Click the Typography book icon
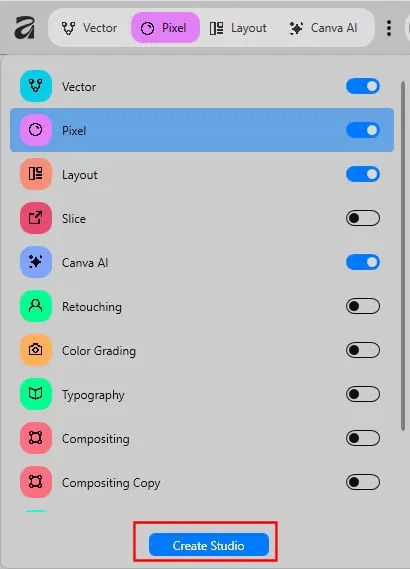This screenshot has height=569, width=410. (x=36, y=394)
